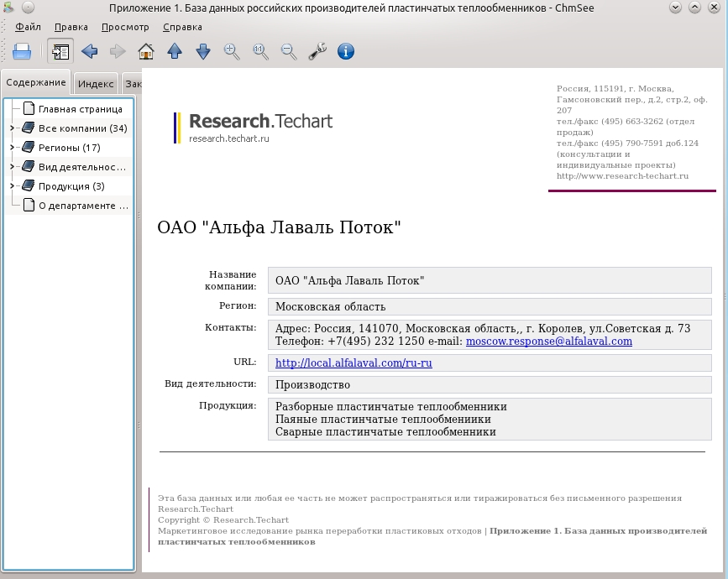
Task: Go to previous page with up arrow
Action: click(175, 51)
